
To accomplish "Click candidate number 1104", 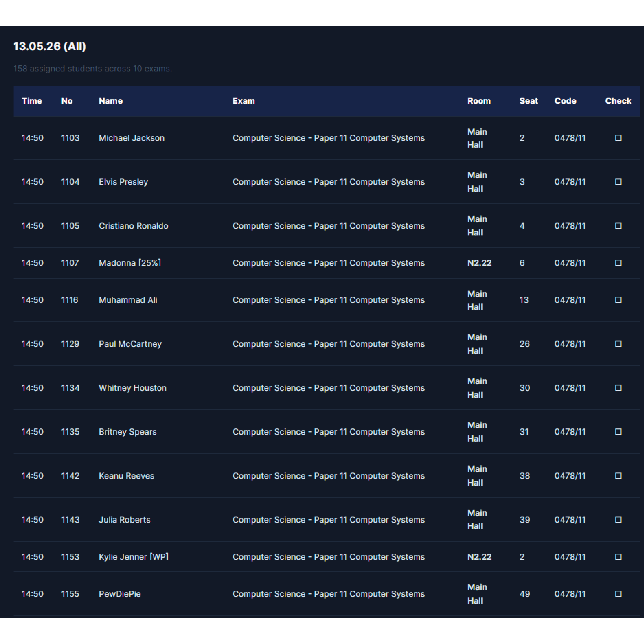I will [x=70, y=182].
